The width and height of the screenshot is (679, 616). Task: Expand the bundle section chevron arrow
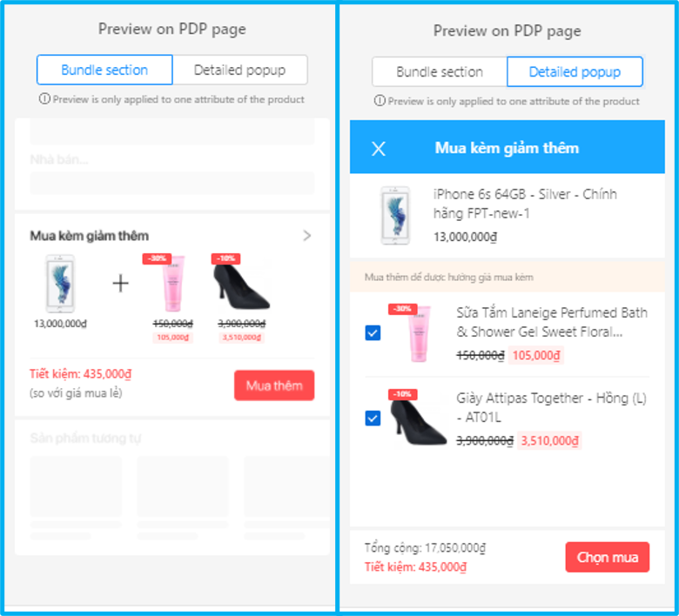tap(307, 236)
